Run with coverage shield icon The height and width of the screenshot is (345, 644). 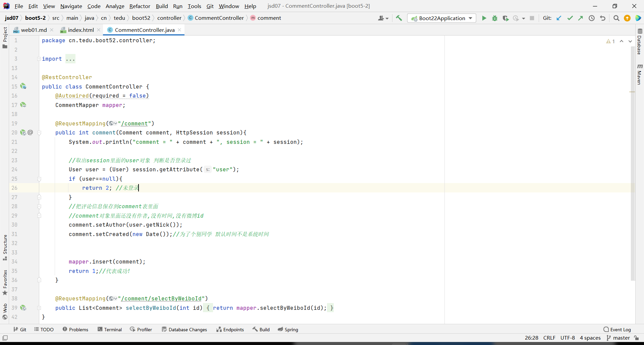505,18
